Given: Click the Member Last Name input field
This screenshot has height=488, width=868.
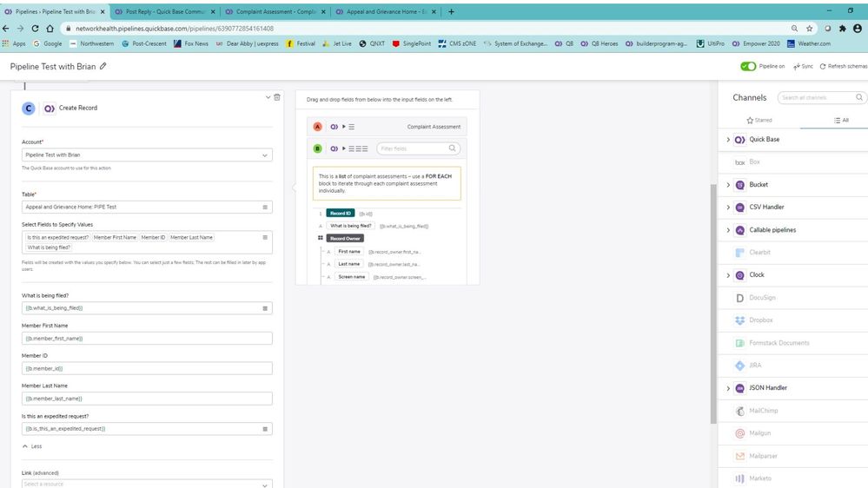Looking at the screenshot, I should tap(147, 399).
